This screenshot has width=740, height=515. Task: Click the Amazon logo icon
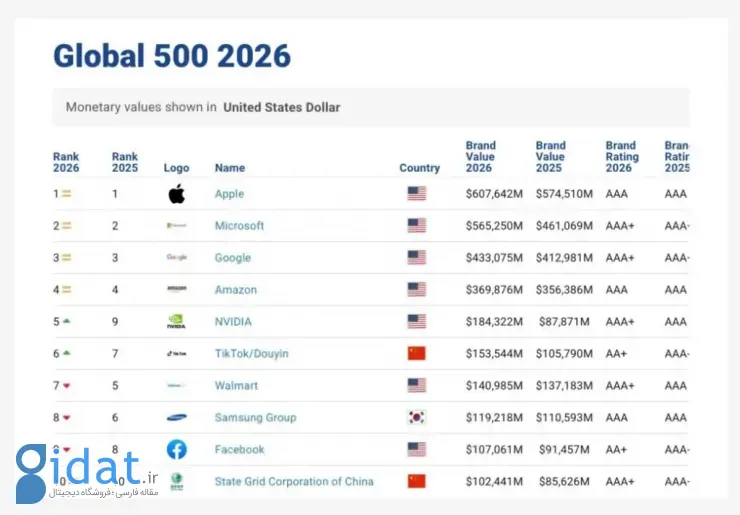[177, 290]
